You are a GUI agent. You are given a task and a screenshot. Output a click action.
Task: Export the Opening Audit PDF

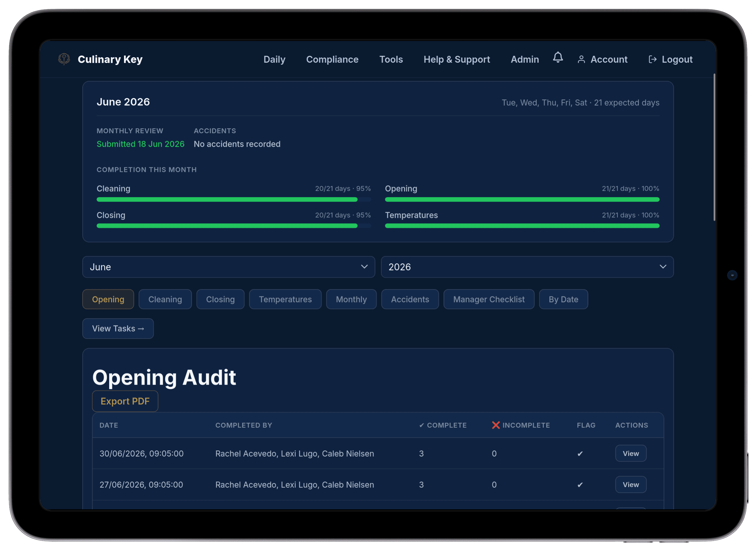(125, 401)
